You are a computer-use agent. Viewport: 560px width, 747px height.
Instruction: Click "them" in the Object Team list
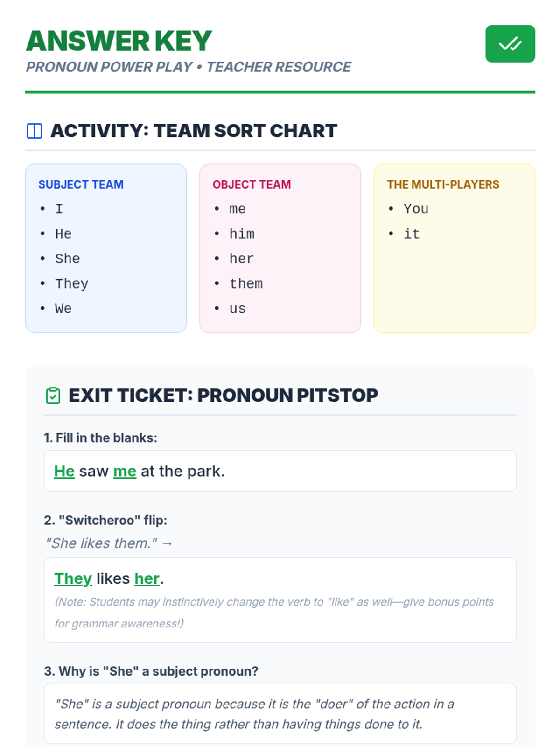click(x=246, y=284)
